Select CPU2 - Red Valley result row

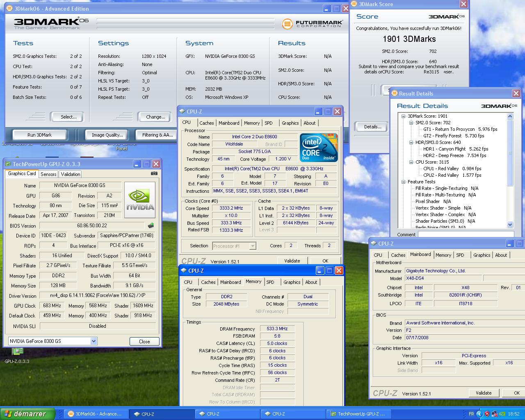(x=452, y=175)
